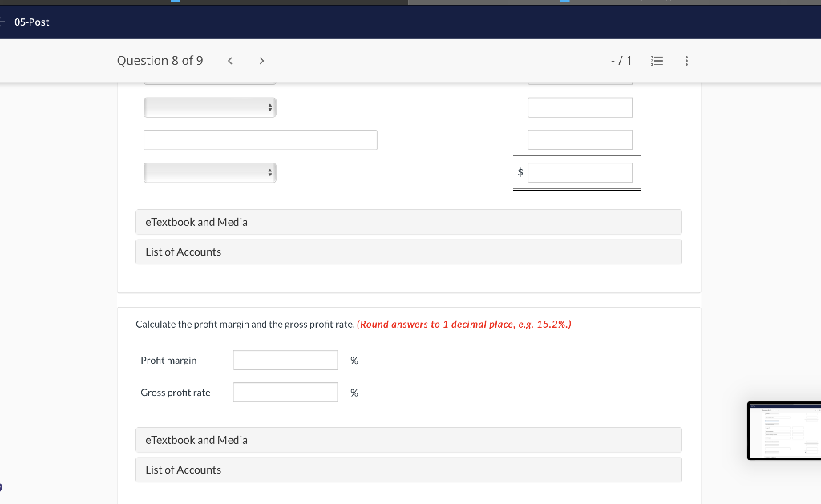Click the red rounding instruction text
The image size is (821, 504).
pos(464,324)
